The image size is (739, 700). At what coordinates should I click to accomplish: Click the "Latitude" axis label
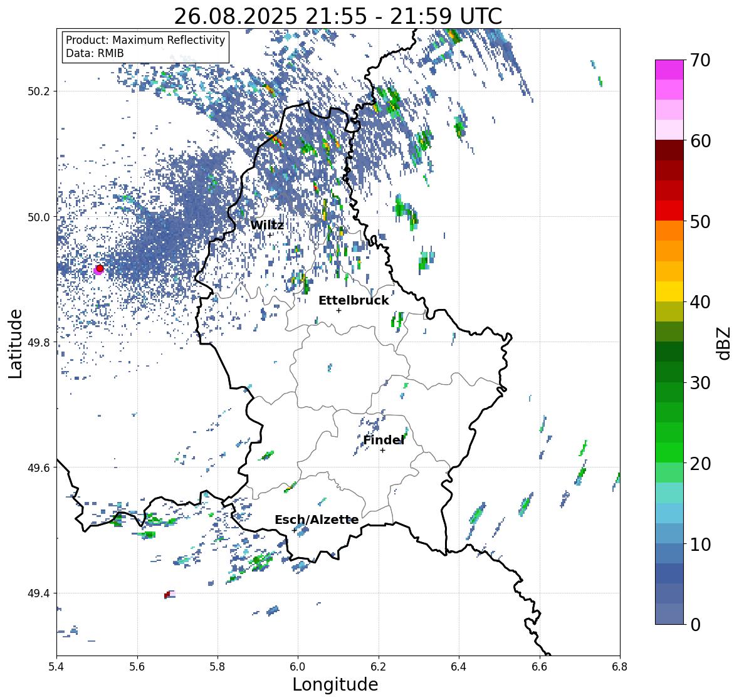[x=15, y=343]
